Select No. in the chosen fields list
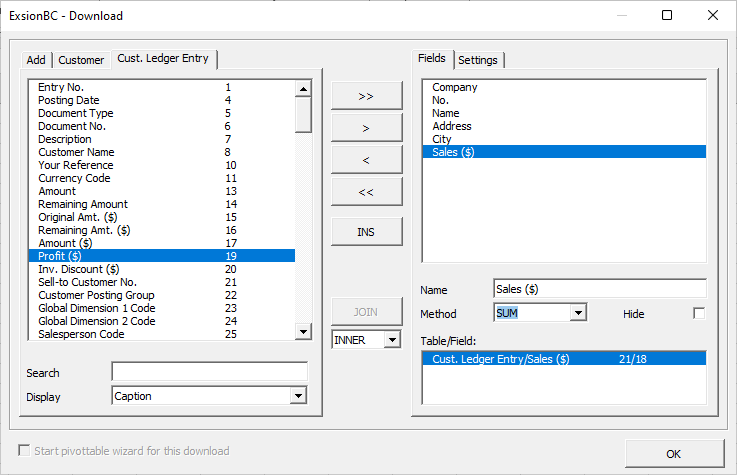The image size is (737, 475). click(x=564, y=100)
